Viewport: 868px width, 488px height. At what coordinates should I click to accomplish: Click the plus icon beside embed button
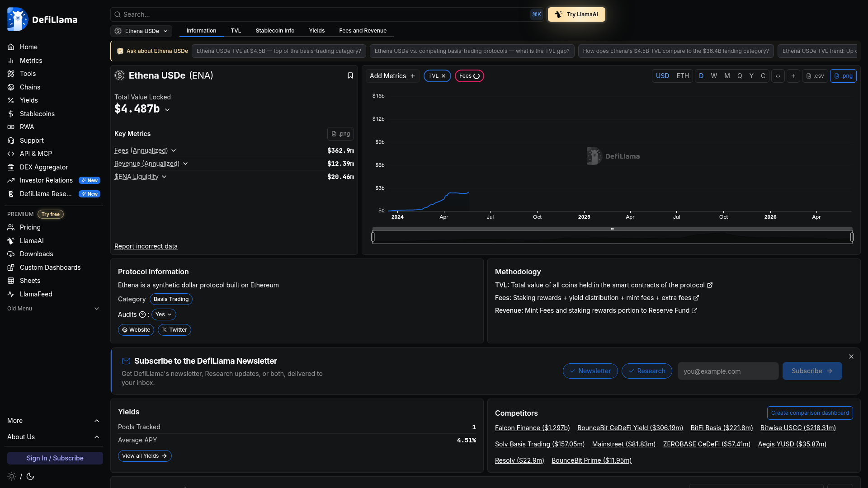[x=793, y=76]
